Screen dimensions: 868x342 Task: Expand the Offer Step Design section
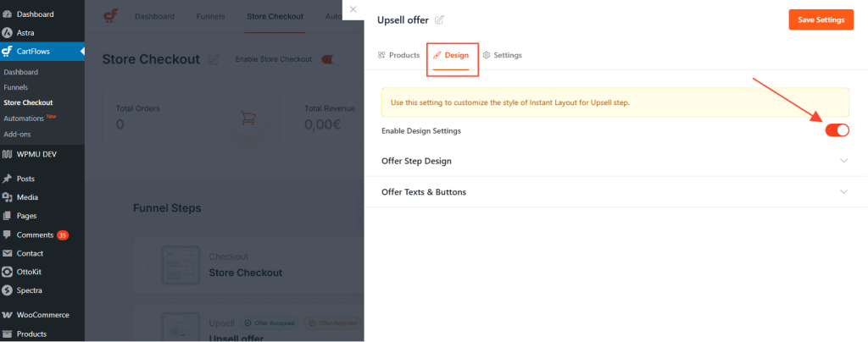(615, 161)
